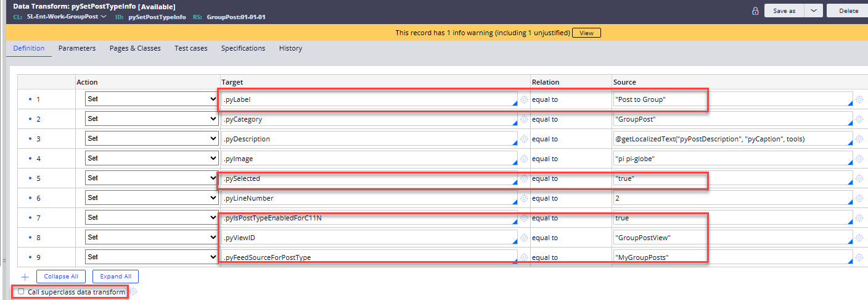Go to the History tab
This screenshot has width=868, height=300.
(x=290, y=48)
